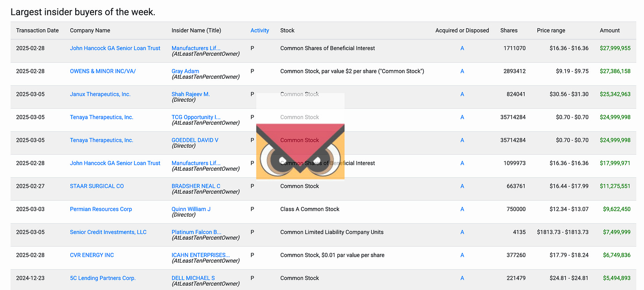Open Tenaya Therapeutics link in GOEDDEL DAVID V row

(101, 140)
